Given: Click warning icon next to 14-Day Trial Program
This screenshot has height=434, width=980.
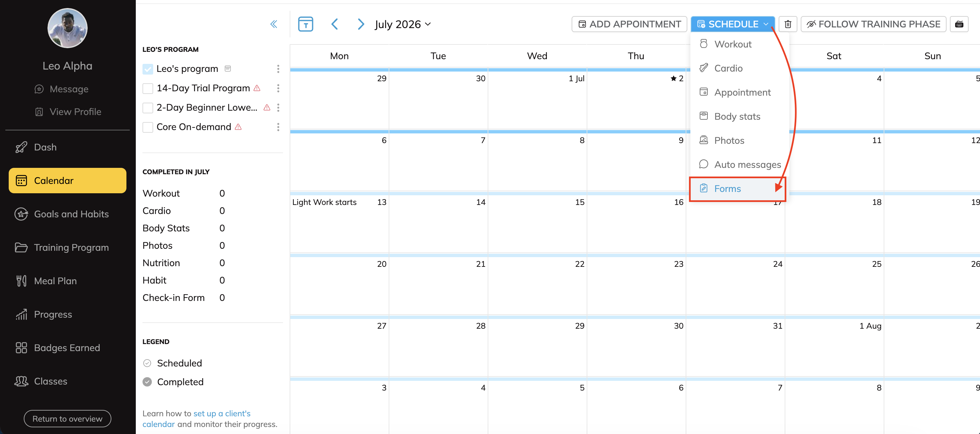Looking at the screenshot, I should pos(257,88).
